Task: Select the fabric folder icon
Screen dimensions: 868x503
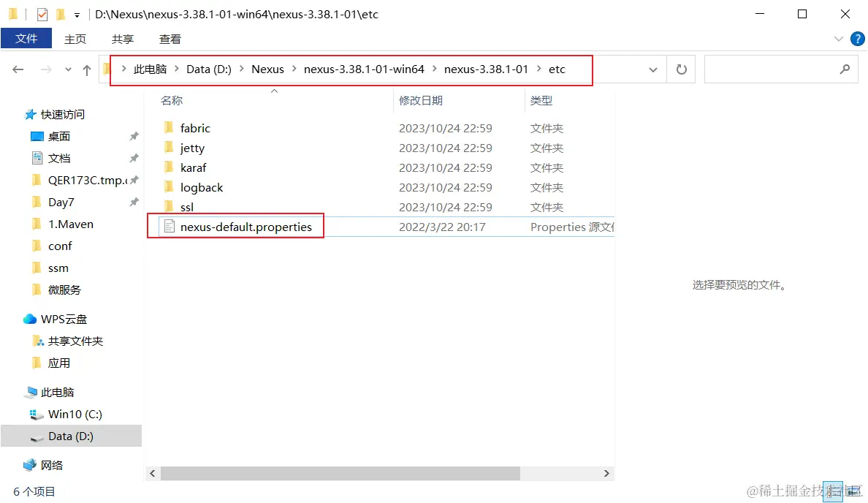Action: coord(169,128)
